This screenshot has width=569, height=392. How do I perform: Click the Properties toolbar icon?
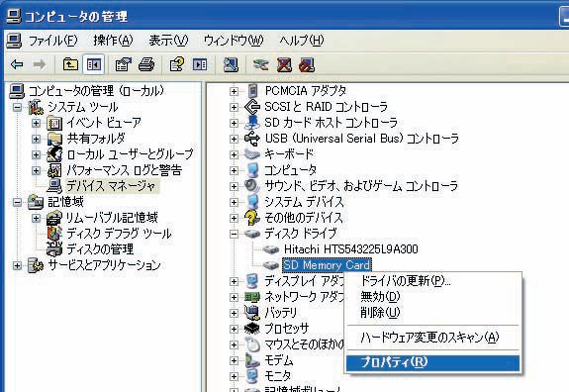(124, 65)
